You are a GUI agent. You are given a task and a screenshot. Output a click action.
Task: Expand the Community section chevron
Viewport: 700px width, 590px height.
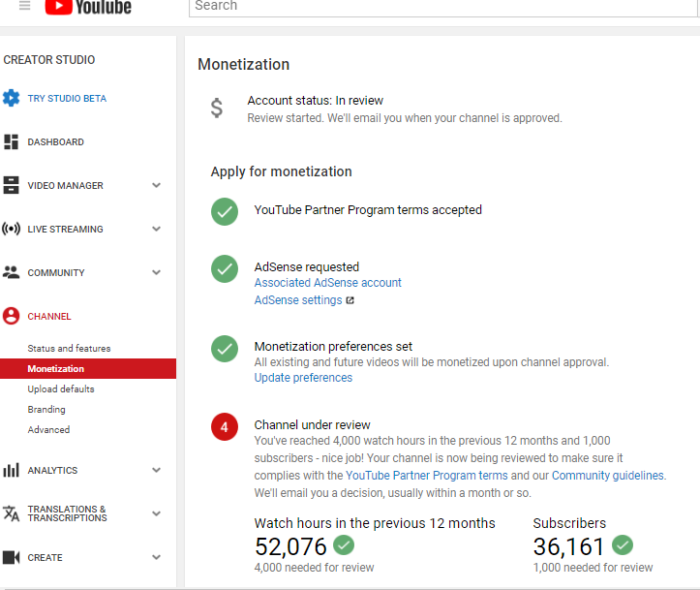coord(156,272)
